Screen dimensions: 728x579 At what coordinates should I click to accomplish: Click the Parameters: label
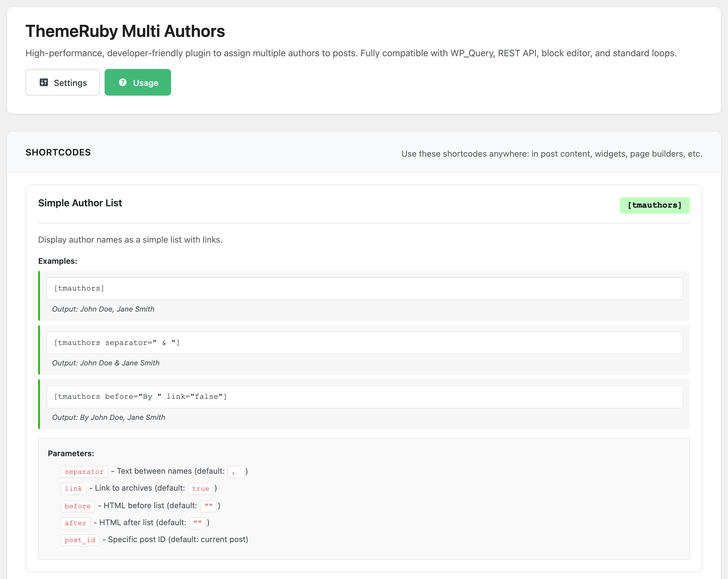click(x=71, y=453)
